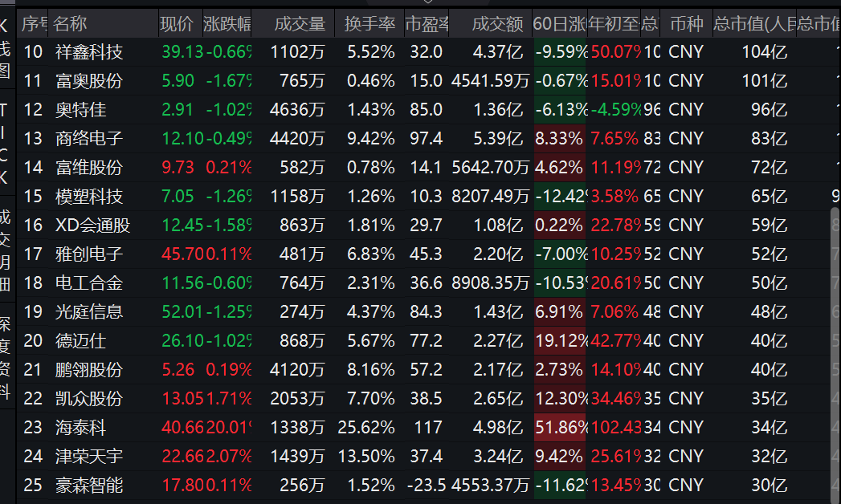The height and width of the screenshot is (504, 841).
Task: Click P/E value -23.5 of 豪森智能
Action: point(427,486)
